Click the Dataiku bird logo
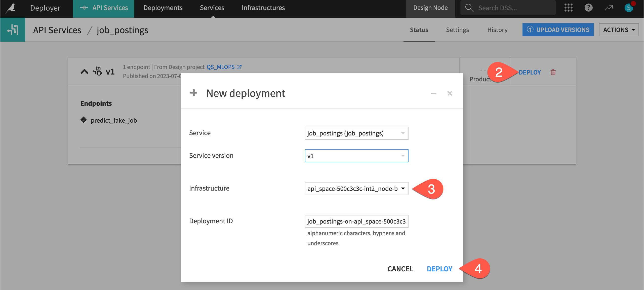This screenshot has height=290, width=644. [x=11, y=8]
